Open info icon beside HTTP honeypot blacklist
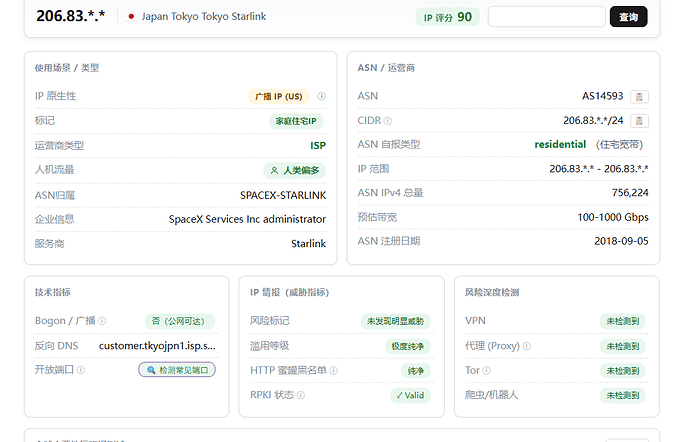Screen dimensions: 690x442 coord(334,371)
